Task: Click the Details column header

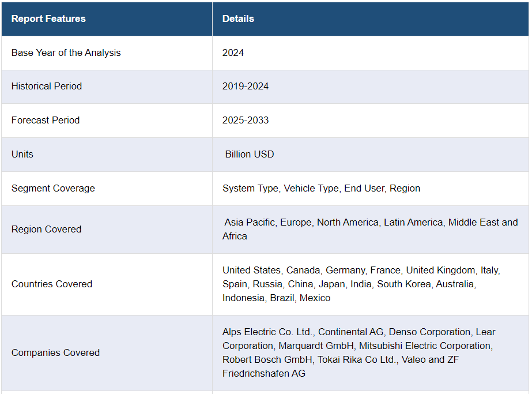Action: coord(238,18)
